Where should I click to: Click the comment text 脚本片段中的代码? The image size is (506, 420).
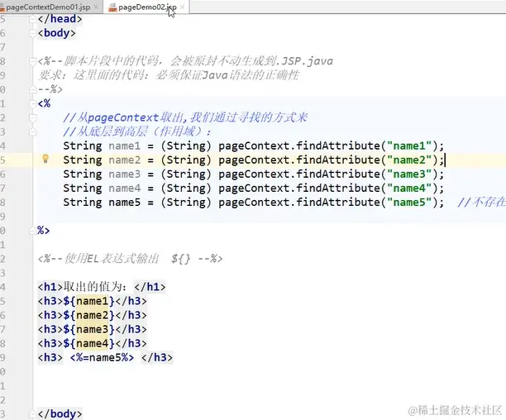tap(112, 61)
